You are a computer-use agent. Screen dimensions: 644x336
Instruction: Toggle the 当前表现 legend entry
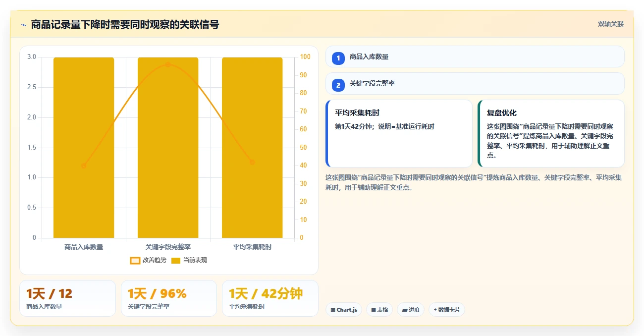[x=189, y=260]
